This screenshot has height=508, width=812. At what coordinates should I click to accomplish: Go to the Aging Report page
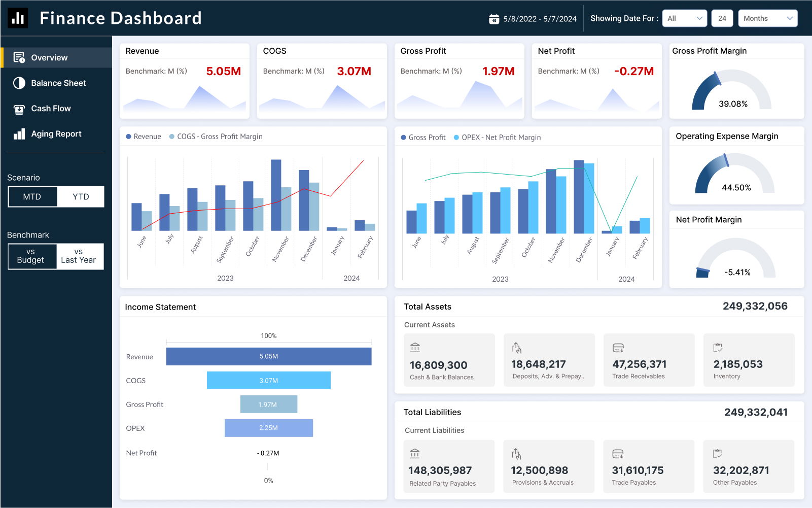point(56,134)
